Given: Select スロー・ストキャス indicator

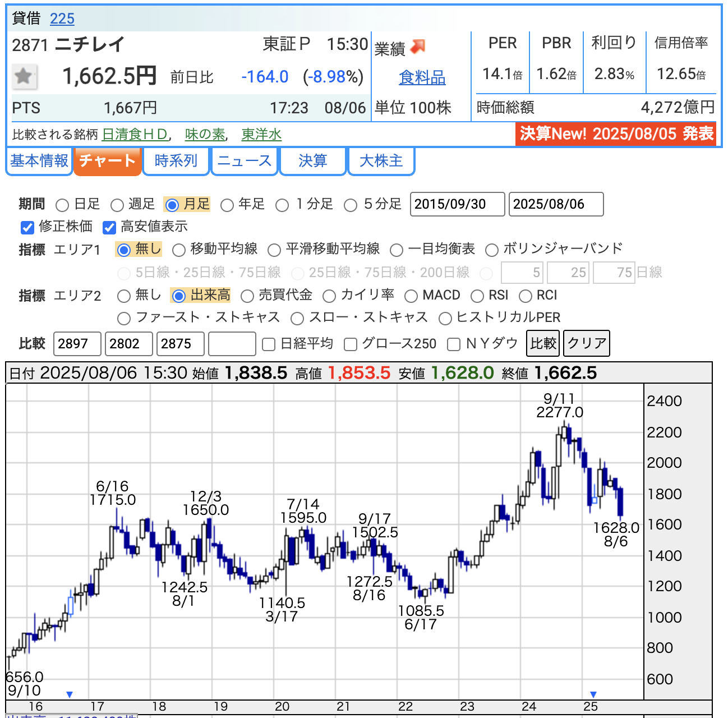Looking at the screenshot, I should coord(297,319).
